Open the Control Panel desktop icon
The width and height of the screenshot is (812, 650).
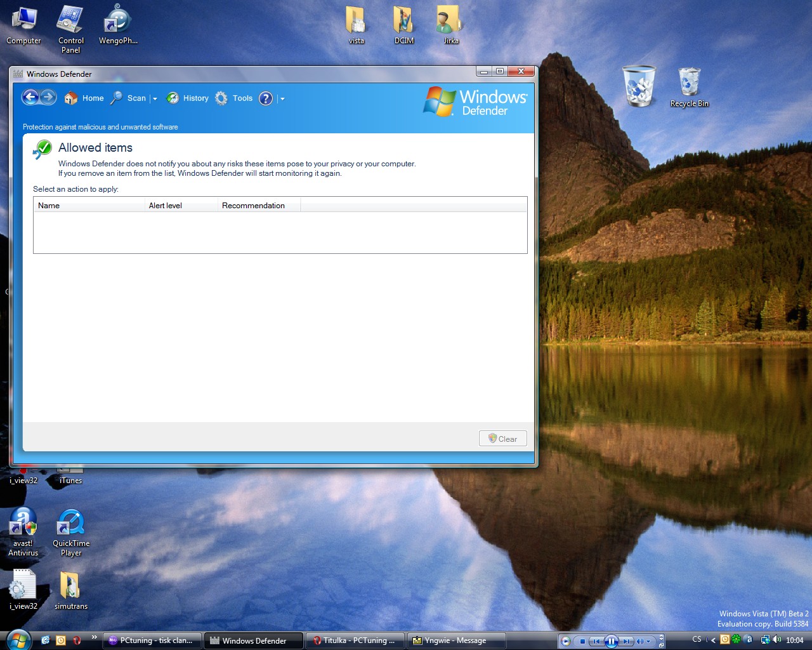coord(70,29)
